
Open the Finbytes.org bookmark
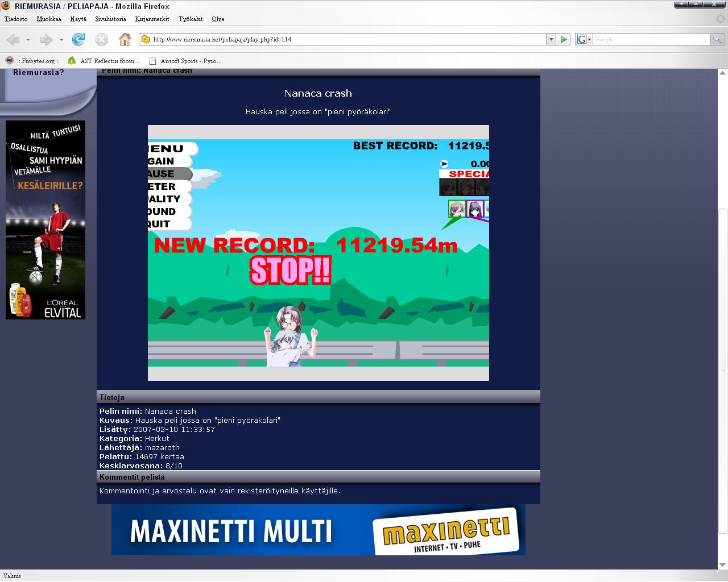(33, 61)
